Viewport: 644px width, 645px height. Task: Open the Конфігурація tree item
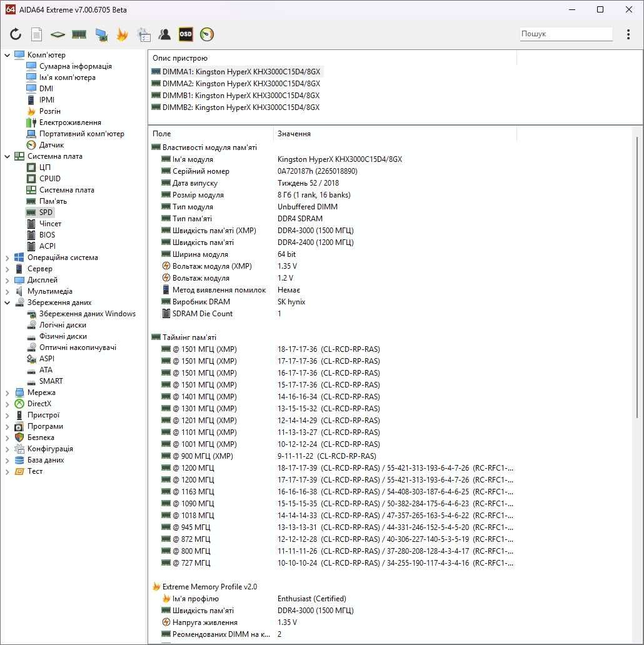pos(50,449)
